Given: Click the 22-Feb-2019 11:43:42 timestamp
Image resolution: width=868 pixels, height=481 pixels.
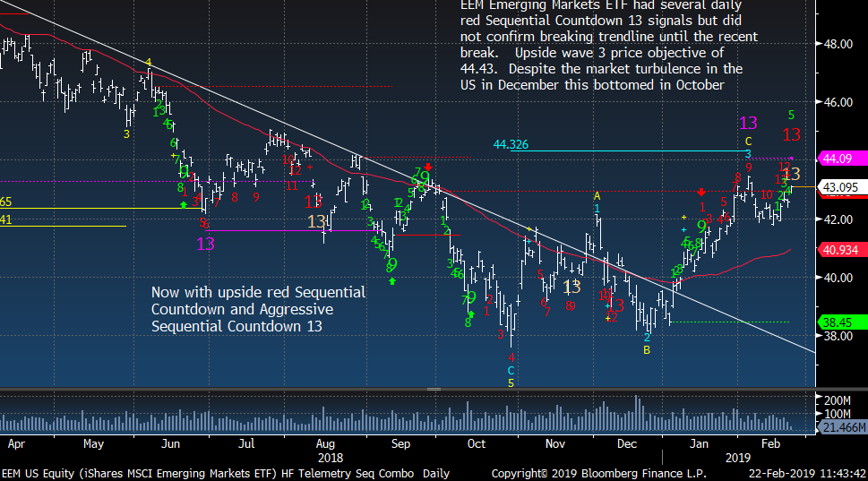Looking at the screenshot, I should [x=808, y=474].
